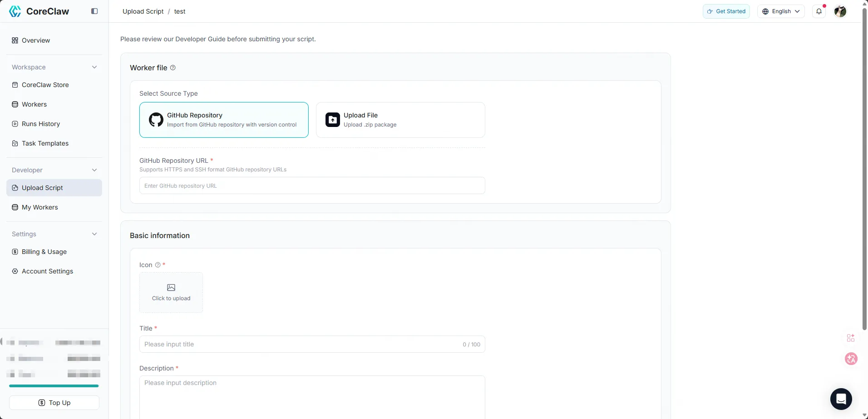Click the '0 / 100' character counter
Screen dimensions: 868x419
(471, 345)
